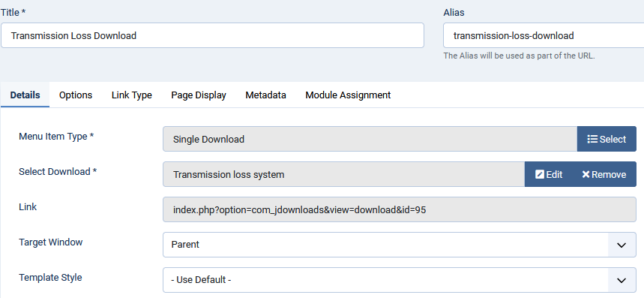Expand the Template Style dropdown chevron
Image resolution: width=644 pixels, height=298 pixels.
coord(622,280)
